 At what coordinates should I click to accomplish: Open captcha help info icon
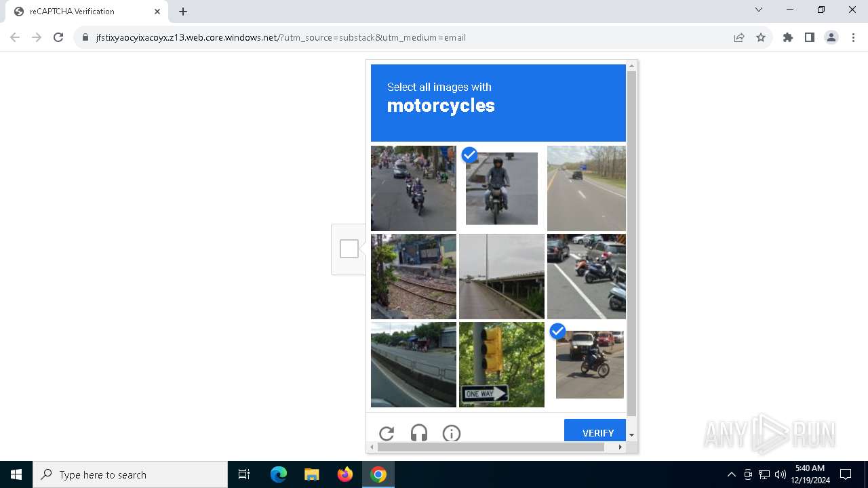452,434
